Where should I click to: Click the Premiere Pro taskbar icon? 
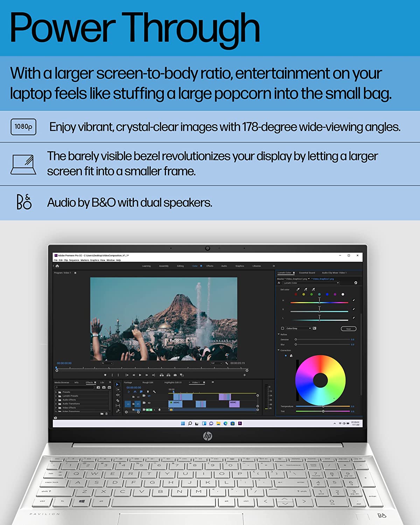tap(240, 423)
